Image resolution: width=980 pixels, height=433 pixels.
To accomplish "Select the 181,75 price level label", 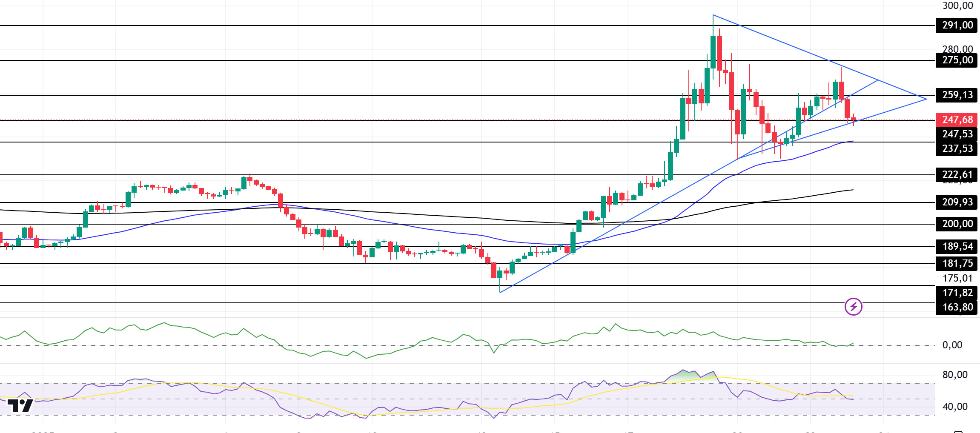I will [957, 264].
